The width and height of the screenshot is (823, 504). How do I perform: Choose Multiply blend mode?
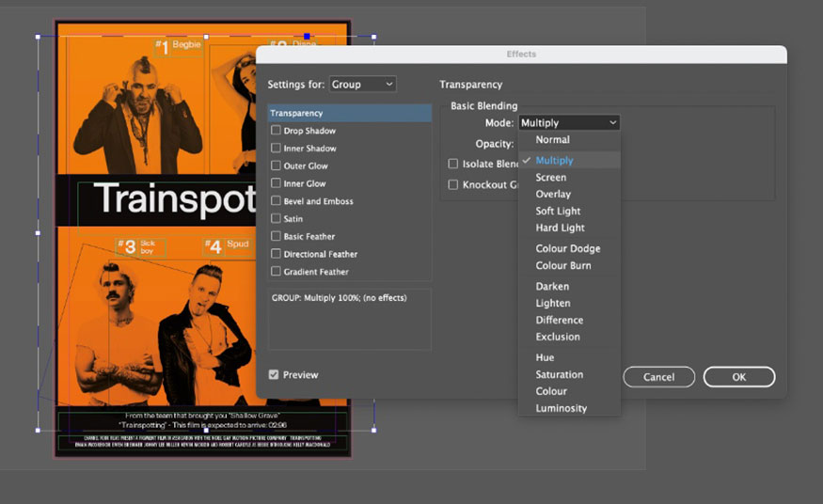coord(569,161)
